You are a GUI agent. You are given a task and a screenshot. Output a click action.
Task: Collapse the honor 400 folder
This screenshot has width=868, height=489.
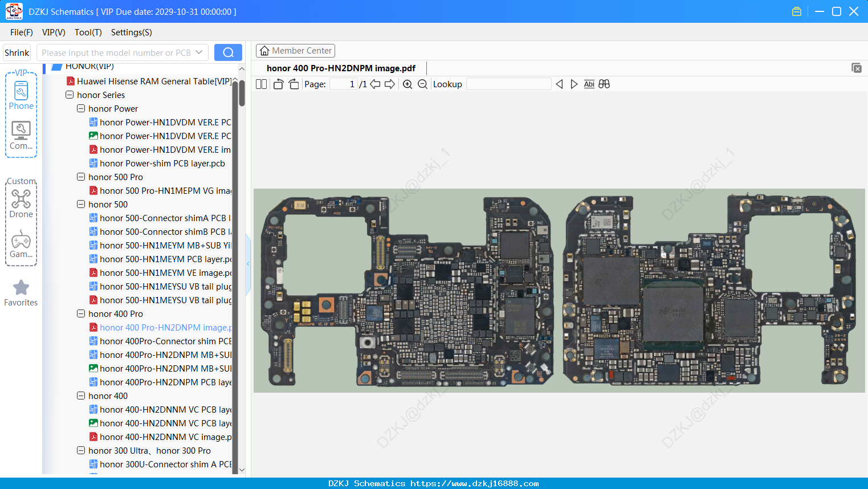point(81,396)
